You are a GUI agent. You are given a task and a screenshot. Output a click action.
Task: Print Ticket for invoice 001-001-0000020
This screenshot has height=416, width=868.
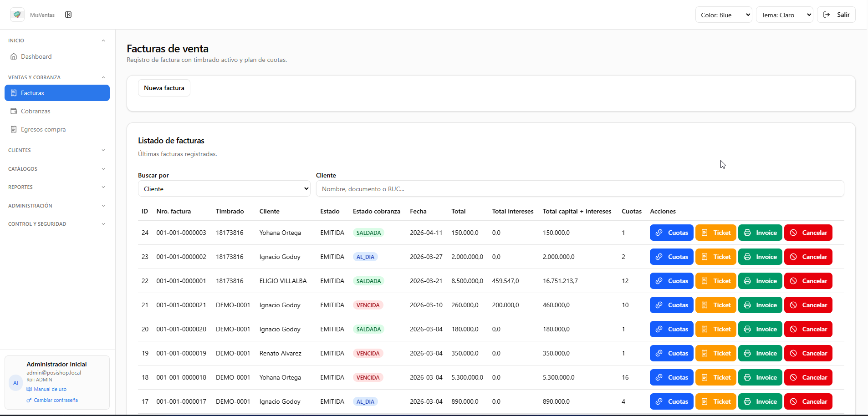(x=716, y=329)
